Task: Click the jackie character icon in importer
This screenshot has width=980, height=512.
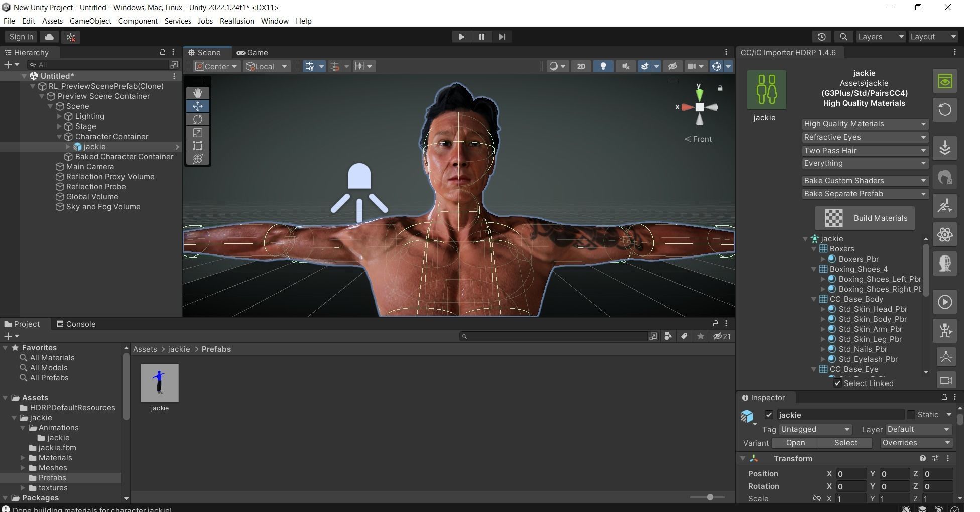Action: coord(766,90)
